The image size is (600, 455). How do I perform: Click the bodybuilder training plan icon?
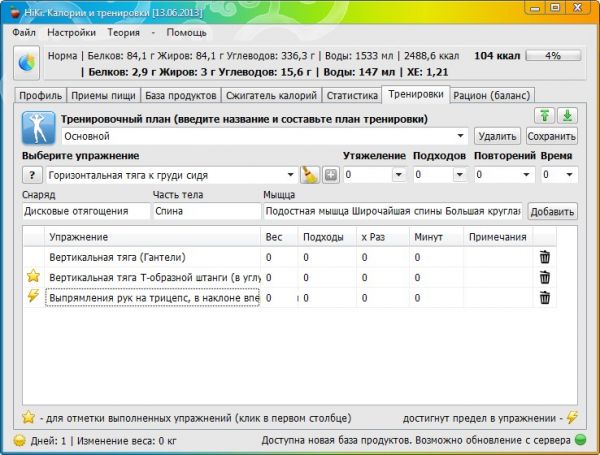coord(38,128)
